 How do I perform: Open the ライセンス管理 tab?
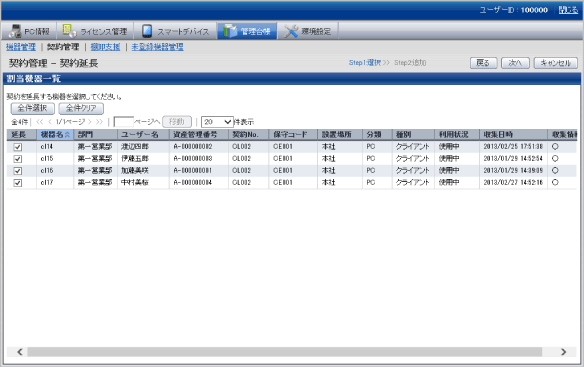pyautogui.click(x=95, y=31)
